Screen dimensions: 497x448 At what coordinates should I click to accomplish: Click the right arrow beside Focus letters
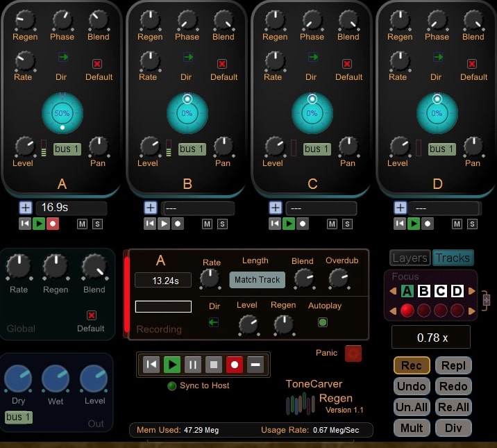473,290
